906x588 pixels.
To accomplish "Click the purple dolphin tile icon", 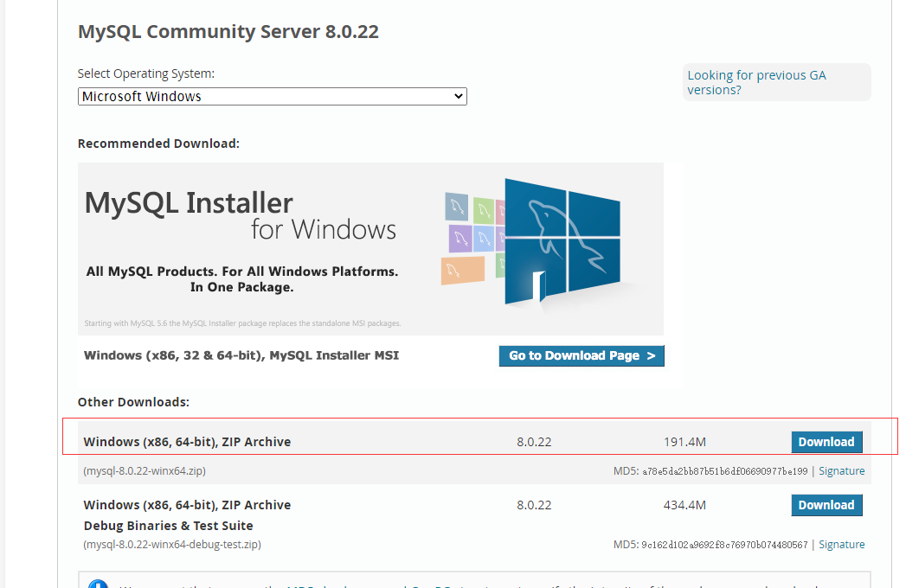I will (x=460, y=238).
